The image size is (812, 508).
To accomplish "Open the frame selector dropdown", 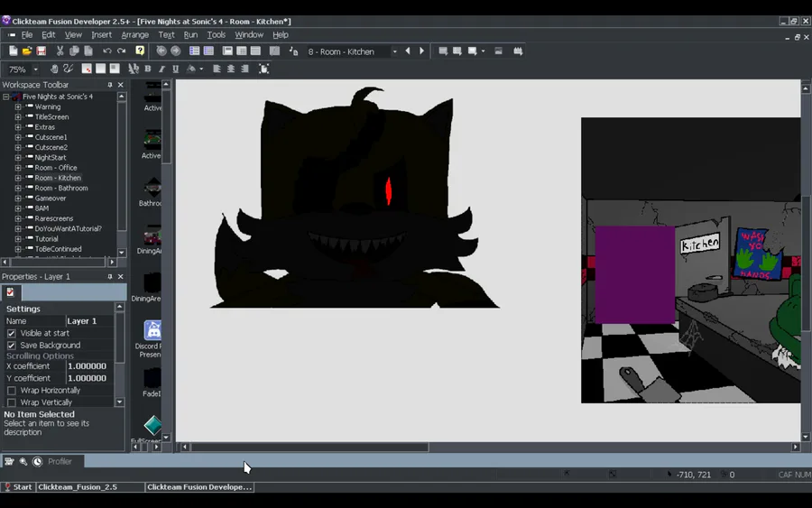I will 394,52.
